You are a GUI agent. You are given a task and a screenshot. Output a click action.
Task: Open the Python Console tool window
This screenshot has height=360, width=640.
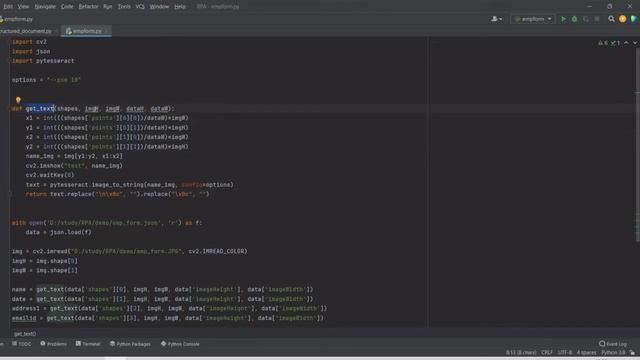click(x=180, y=344)
